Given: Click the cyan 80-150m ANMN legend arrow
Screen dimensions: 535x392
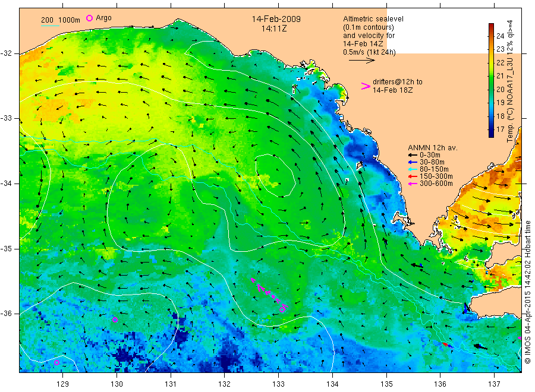Looking at the screenshot, I should pyautogui.click(x=413, y=169).
